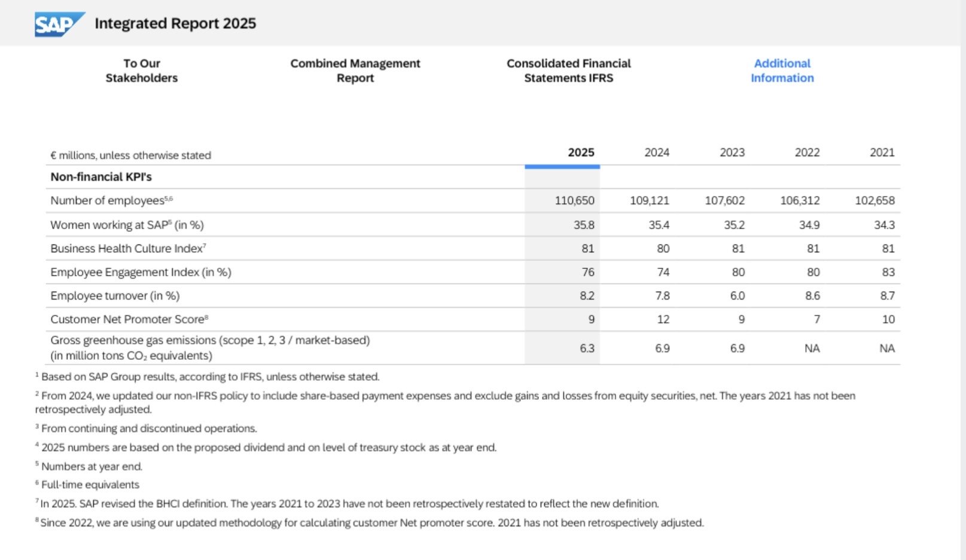Viewport: 966px width, 560px height.
Task: Go to Consolidated Financial Statements IFRS
Action: pos(569,71)
